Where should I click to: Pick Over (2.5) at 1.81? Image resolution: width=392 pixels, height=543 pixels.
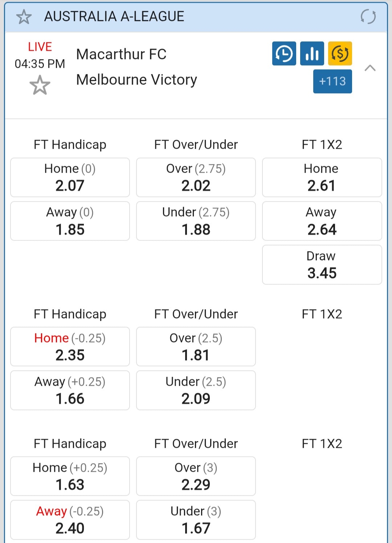[196, 347]
